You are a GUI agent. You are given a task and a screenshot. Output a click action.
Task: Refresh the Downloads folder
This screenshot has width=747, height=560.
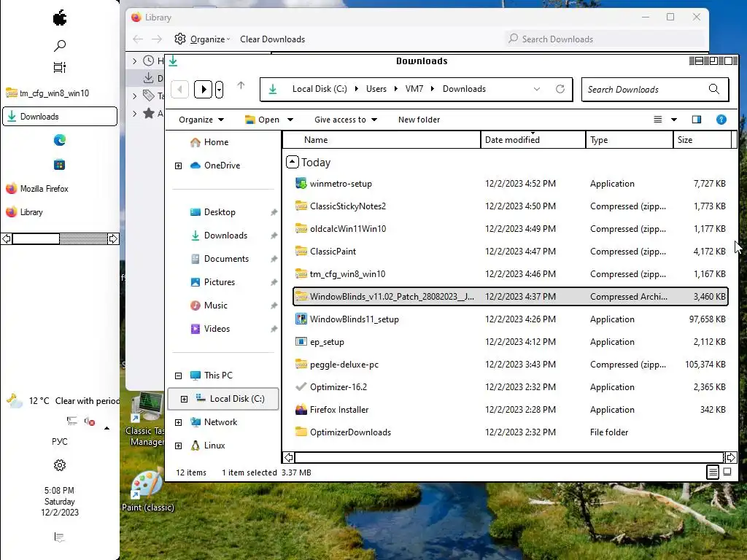pos(560,89)
